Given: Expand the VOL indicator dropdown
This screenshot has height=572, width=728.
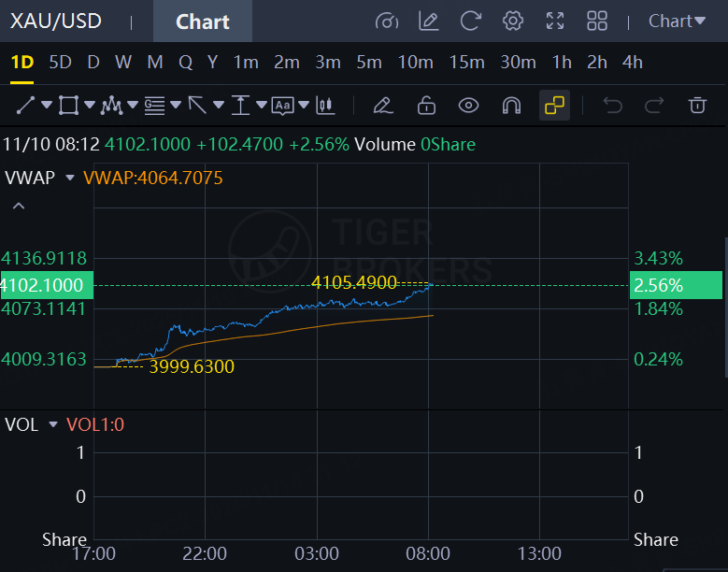Looking at the screenshot, I should 53,424.
